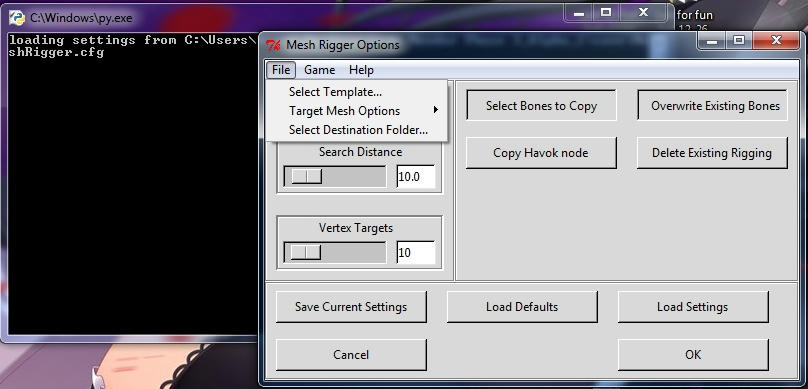Click the Cancel button
This screenshot has width=808, height=389.
click(351, 354)
